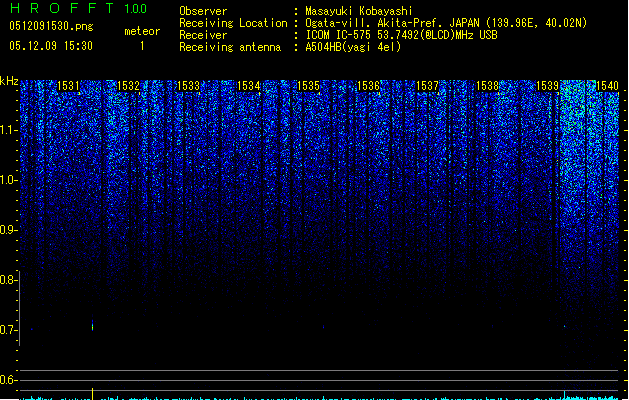This screenshot has height=400, width=629.
Task: Click the 1.0 kHz axis tick label
Action: pos(8,180)
